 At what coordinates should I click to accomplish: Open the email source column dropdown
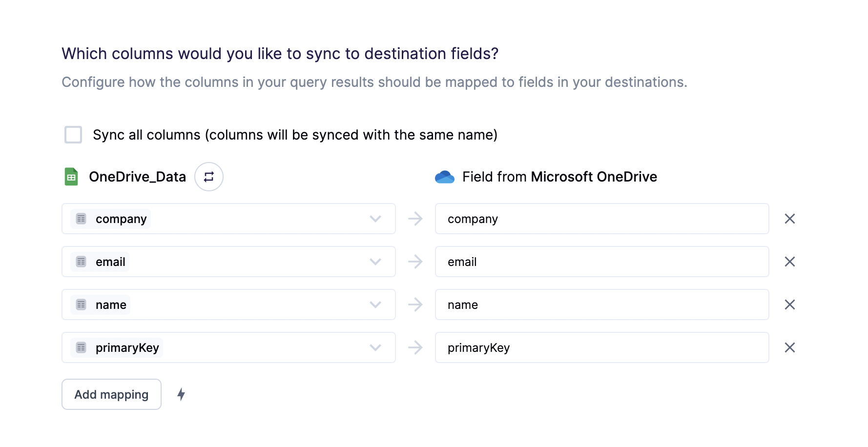[x=228, y=262]
